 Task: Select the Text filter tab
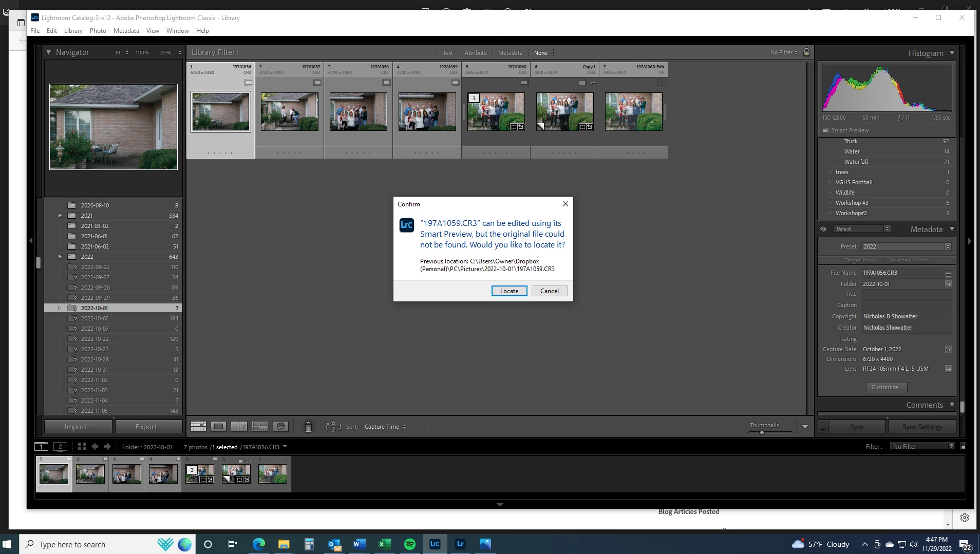[x=448, y=53]
